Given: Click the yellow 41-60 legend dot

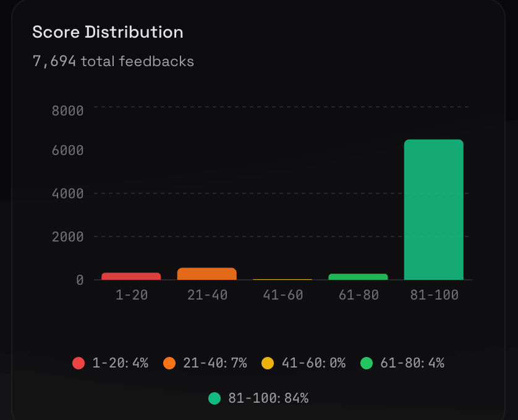Looking at the screenshot, I should pos(268,363).
